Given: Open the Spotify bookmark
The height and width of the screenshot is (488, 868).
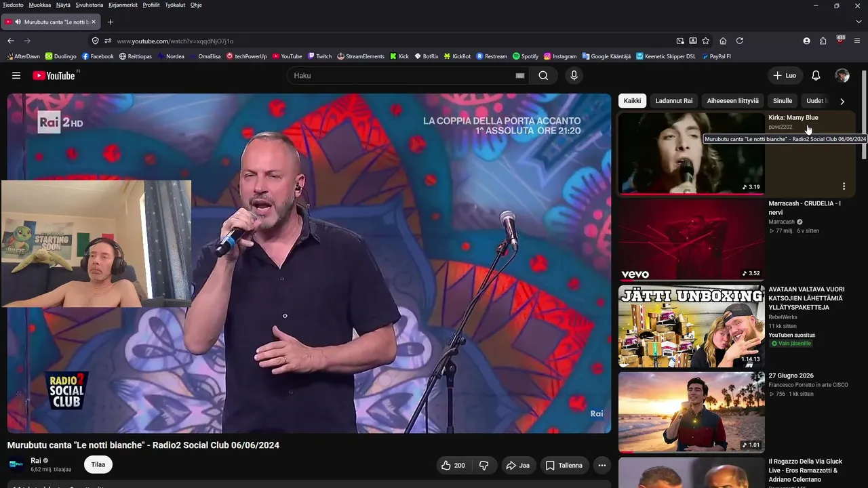Looking at the screenshot, I should [x=526, y=56].
